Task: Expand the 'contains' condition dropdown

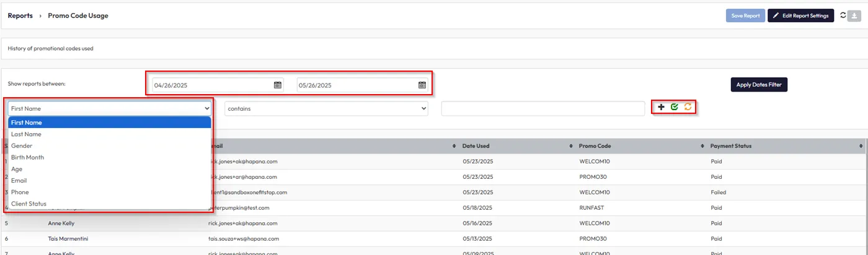Action: (326, 108)
